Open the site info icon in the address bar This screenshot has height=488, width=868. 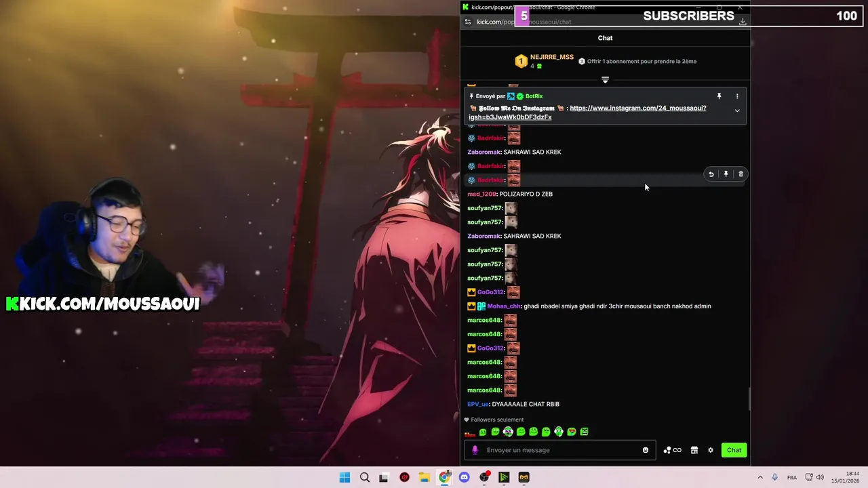(467, 22)
